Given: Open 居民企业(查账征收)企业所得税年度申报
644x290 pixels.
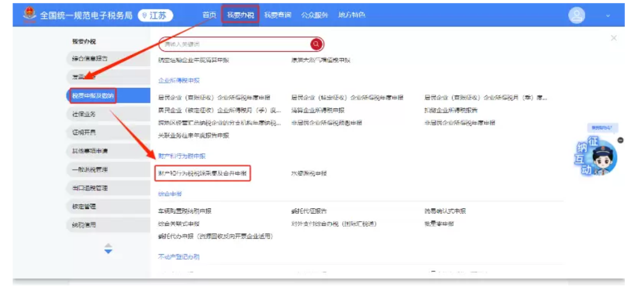Looking at the screenshot, I should click(x=214, y=98).
